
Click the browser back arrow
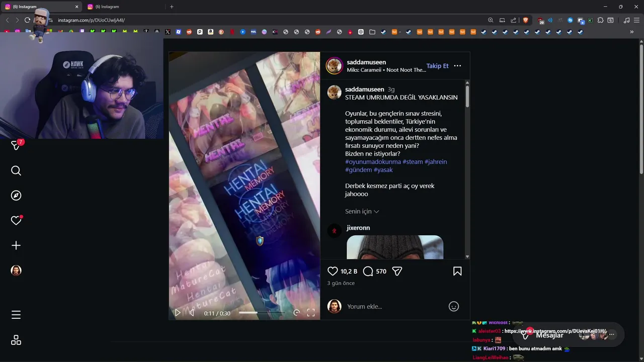[x=7, y=20]
